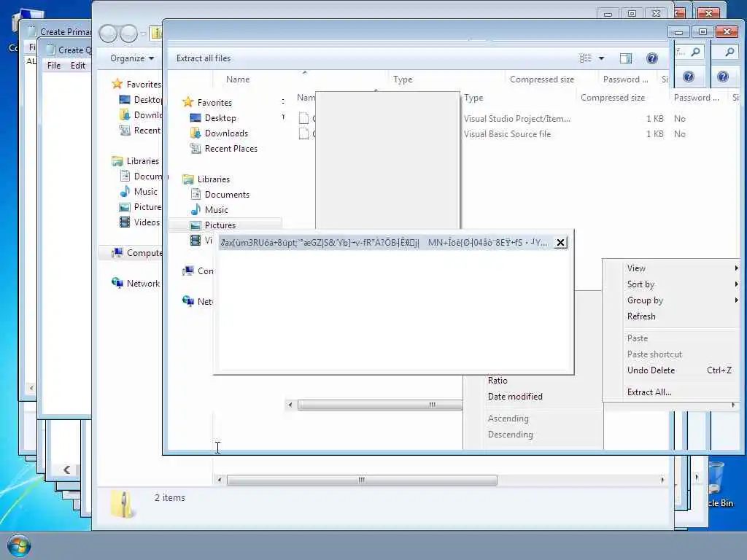The width and height of the screenshot is (747, 560).
Task: Select Date modified in sort submenu
Action: (x=515, y=396)
